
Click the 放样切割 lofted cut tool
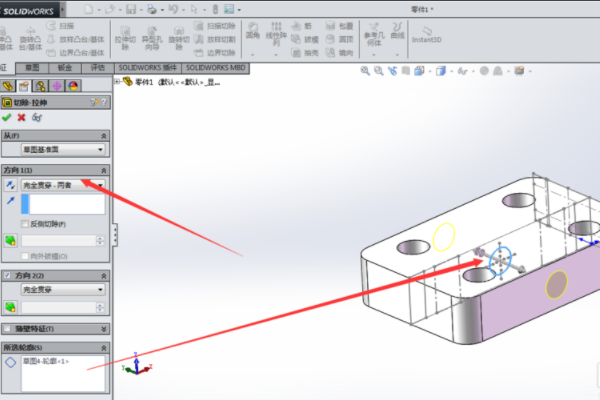[x=215, y=39]
